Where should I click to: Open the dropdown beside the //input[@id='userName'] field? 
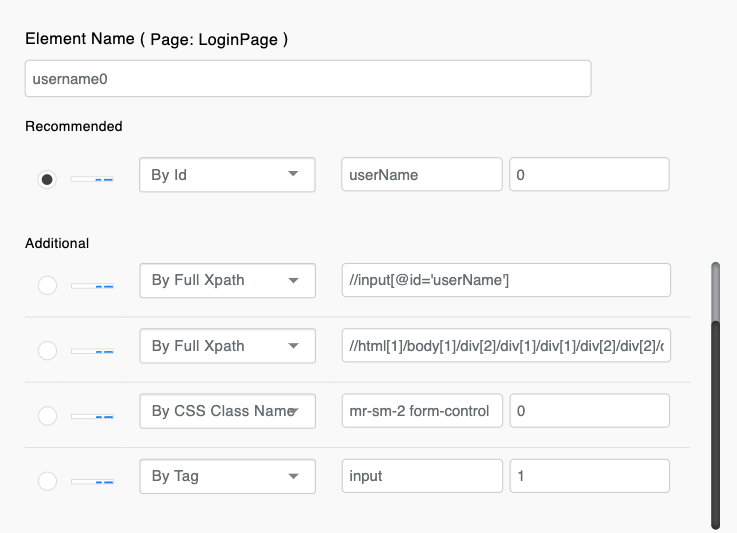click(227, 281)
